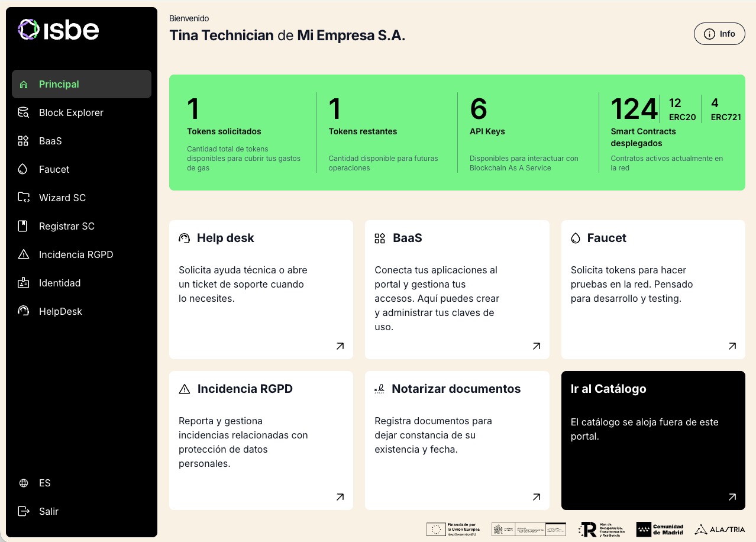Click the Salir logout icon
The image size is (756, 542).
pyautogui.click(x=24, y=511)
